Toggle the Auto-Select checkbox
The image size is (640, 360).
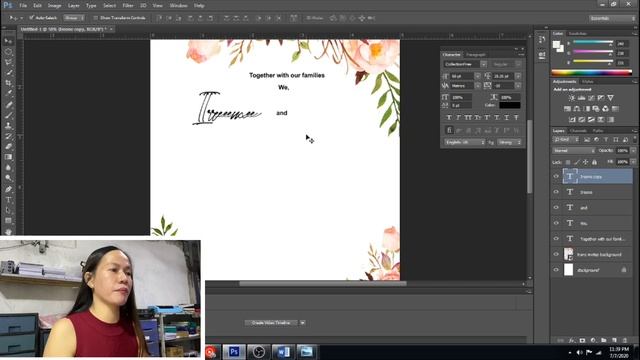click(31, 18)
